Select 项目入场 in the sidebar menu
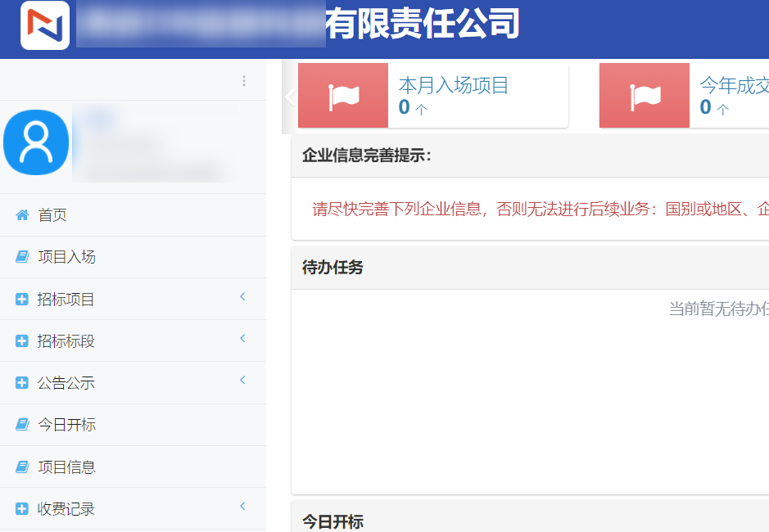This screenshot has height=532, width=769. (66, 257)
